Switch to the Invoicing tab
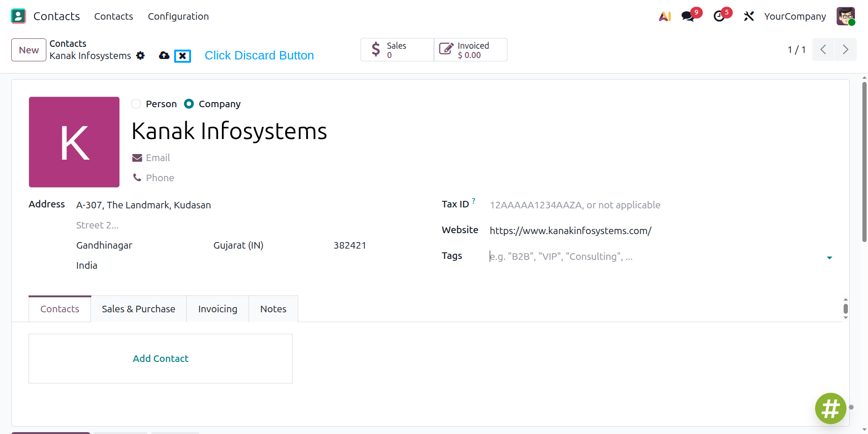This screenshot has height=434, width=868. click(x=218, y=309)
